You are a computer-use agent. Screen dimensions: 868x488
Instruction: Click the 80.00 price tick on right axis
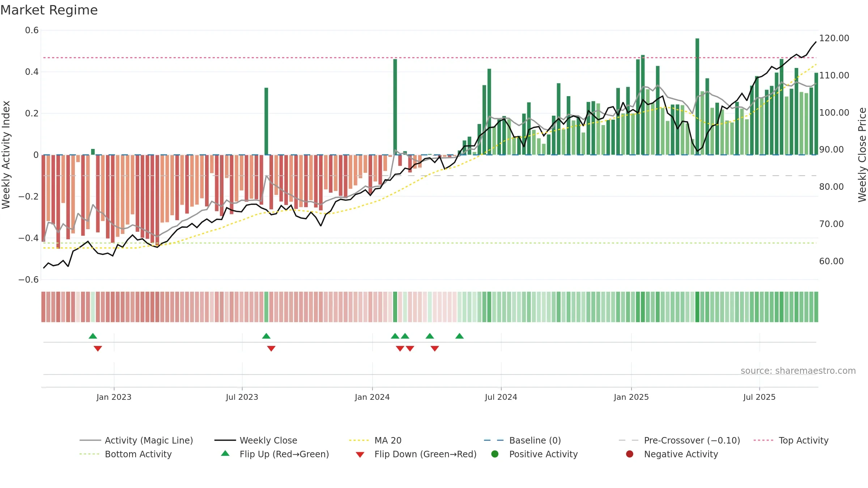831,187
